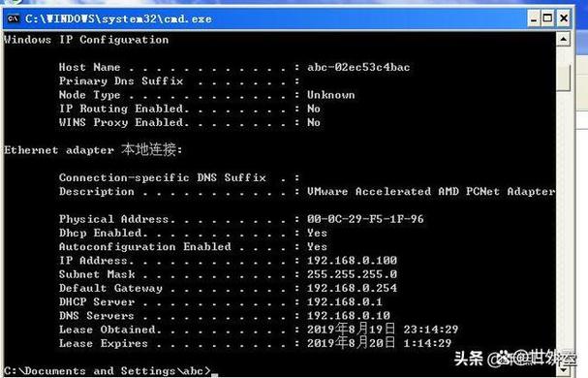Minimize the cmd.exe window
This screenshot has height=378, width=588.
534,18
